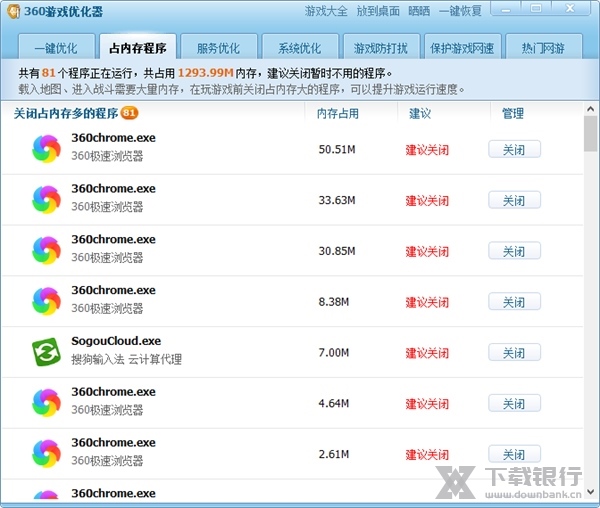The image size is (600, 508).
Task: Close the 4.64M 360chrome.exe process
Action: (x=514, y=403)
